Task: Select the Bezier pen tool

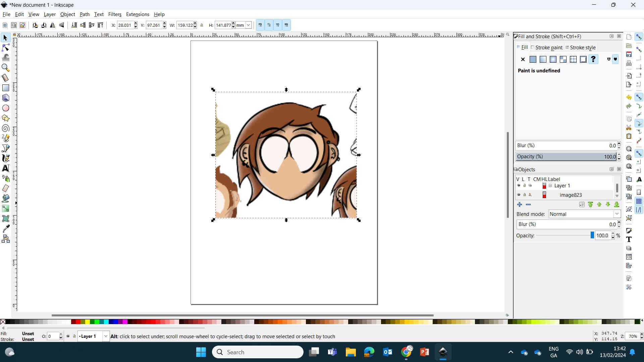Action: pos(5,148)
